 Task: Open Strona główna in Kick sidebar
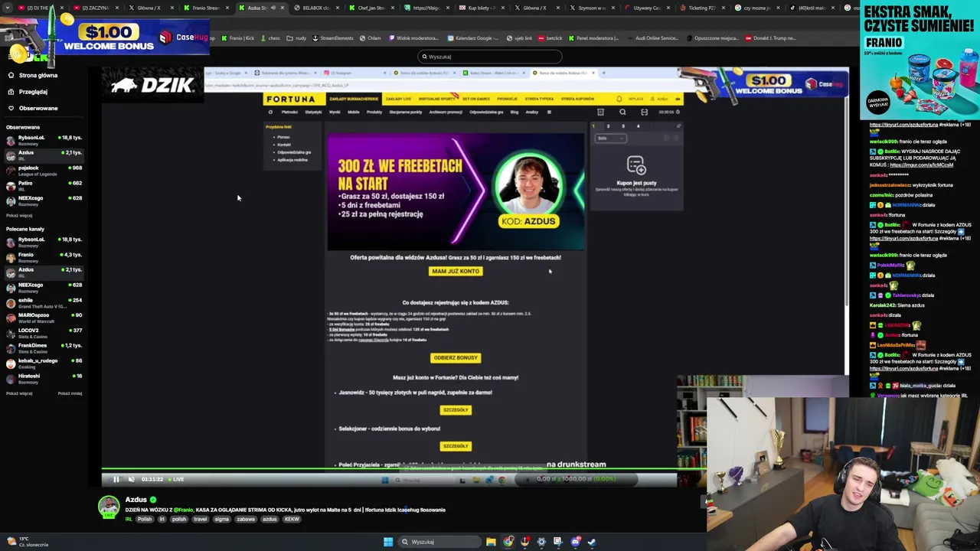tap(38, 75)
